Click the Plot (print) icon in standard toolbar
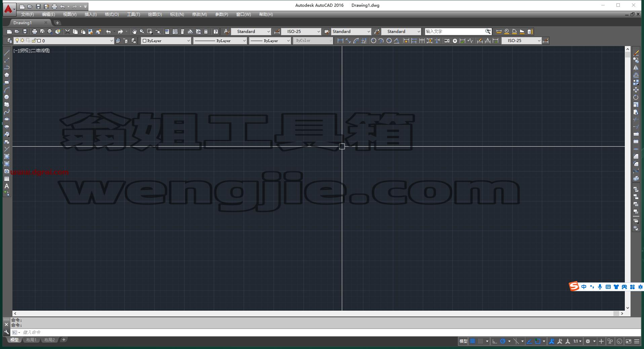This screenshot has height=349, width=644. 34,32
